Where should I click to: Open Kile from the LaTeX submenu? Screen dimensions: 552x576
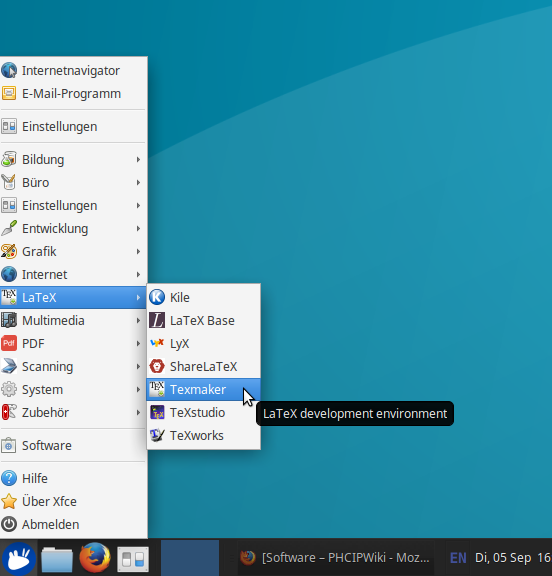click(203, 297)
